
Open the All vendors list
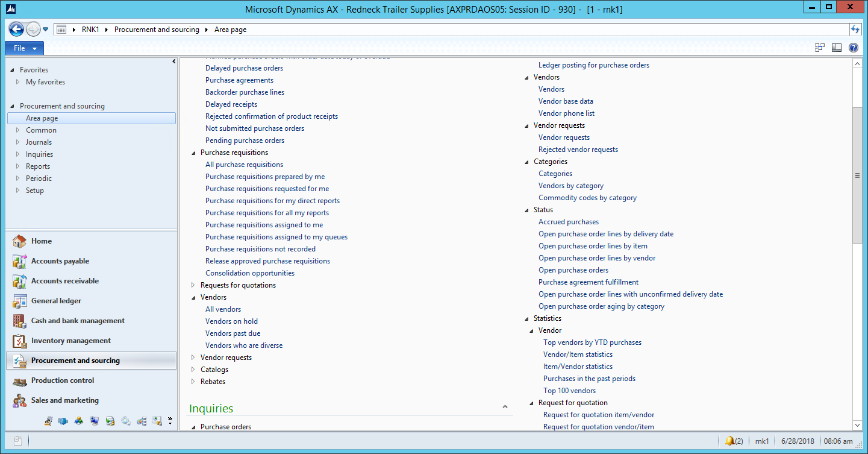click(223, 309)
